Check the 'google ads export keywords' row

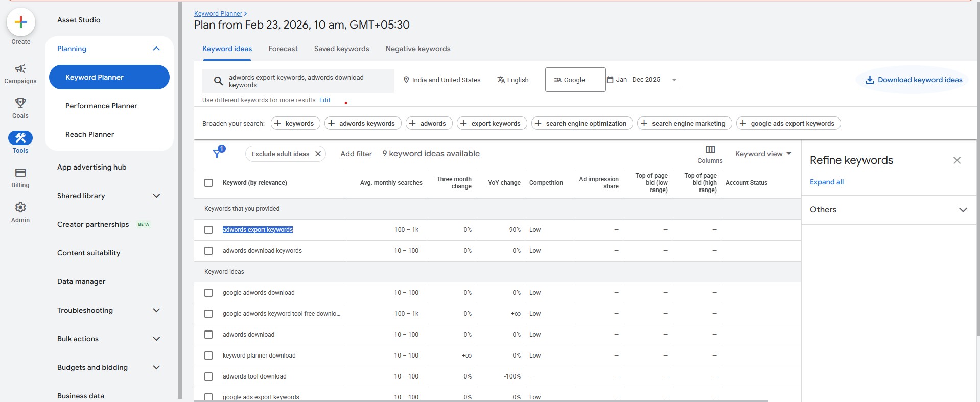pyautogui.click(x=208, y=397)
